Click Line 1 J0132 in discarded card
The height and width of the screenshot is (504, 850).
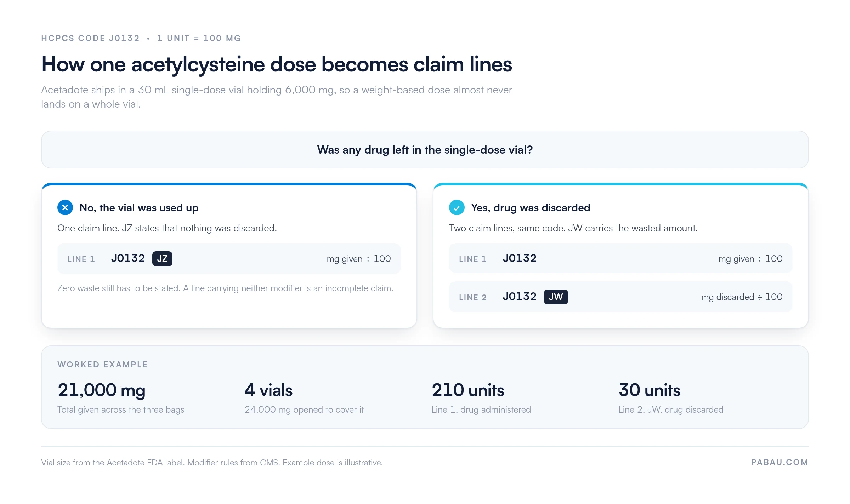pyautogui.click(x=520, y=258)
